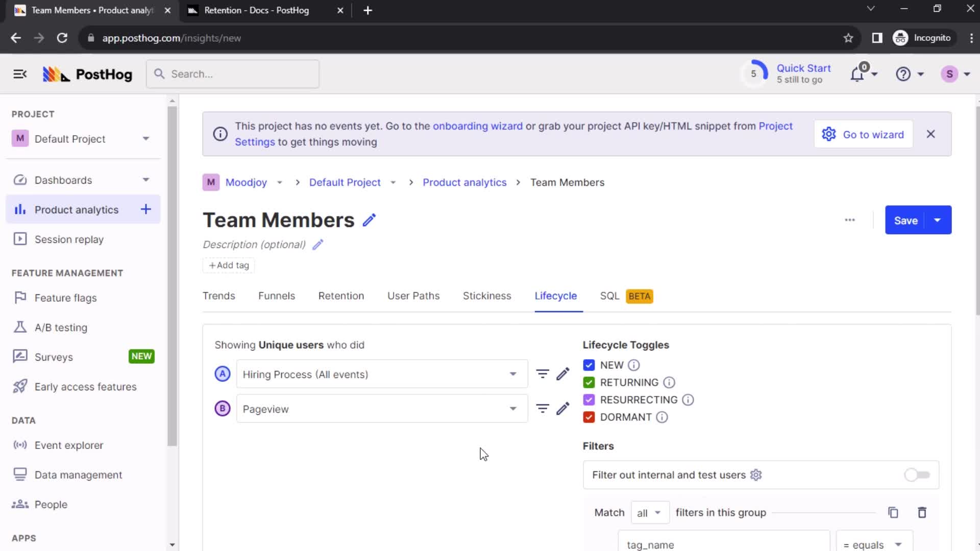Toggle the NEW lifecycle checkbox off
Image resolution: width=980 pixels, height=551 pixels.
(x=589, y=365)
